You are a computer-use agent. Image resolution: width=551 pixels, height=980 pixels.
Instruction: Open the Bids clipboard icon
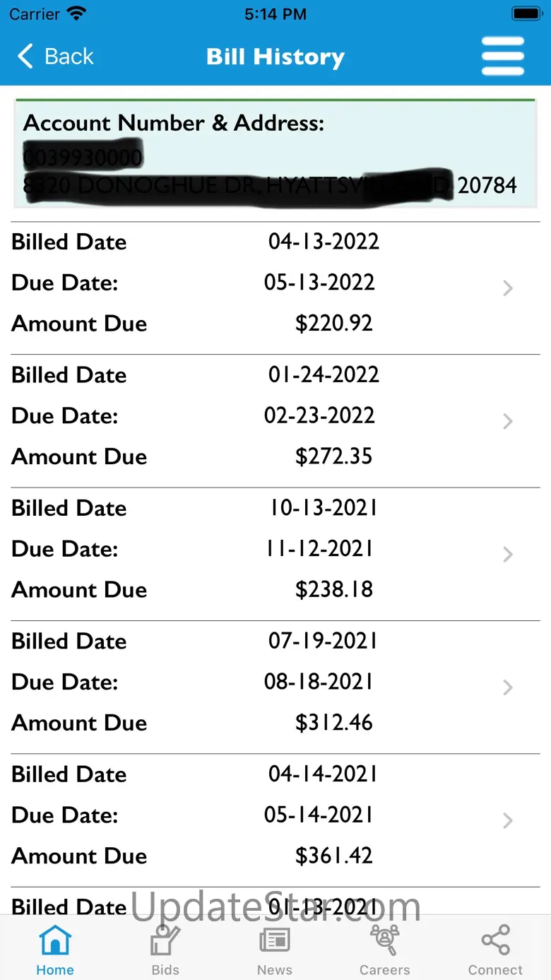[x=165, y=940]
